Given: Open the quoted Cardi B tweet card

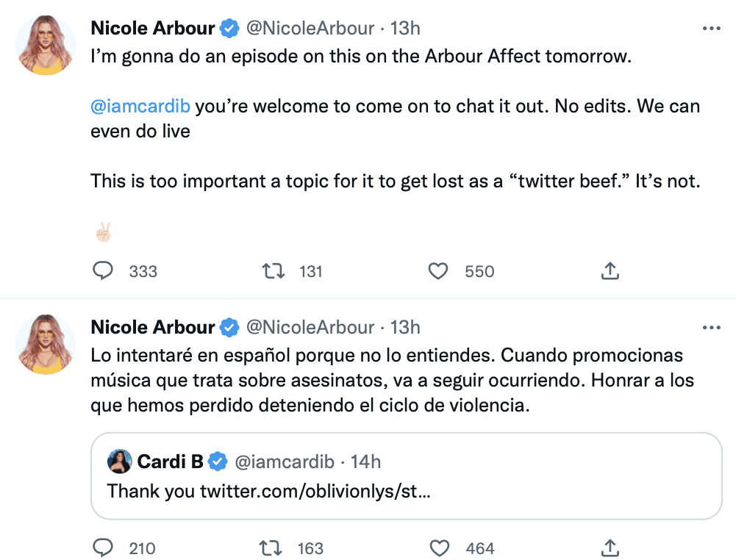Looking at the screenshot, I should (x=406, y=475).
